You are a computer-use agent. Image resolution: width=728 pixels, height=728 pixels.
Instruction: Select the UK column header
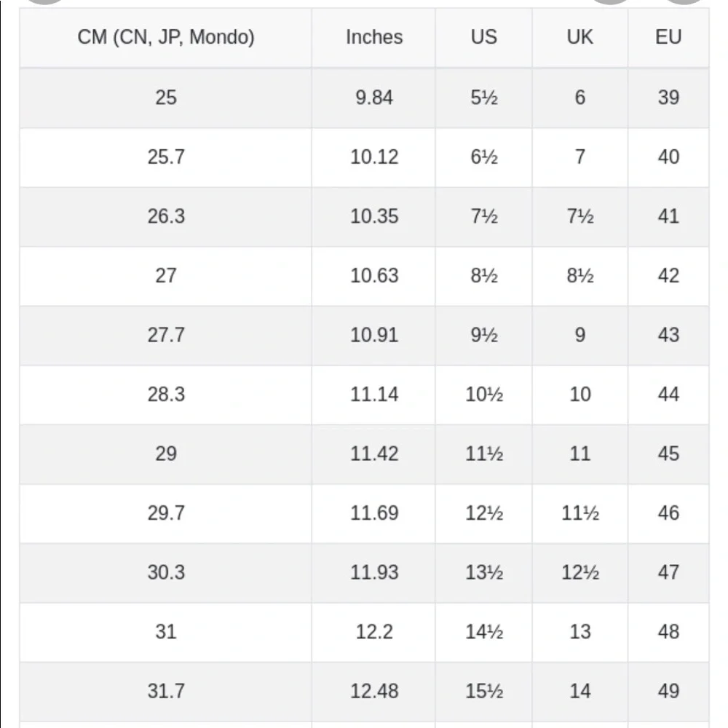579,37
